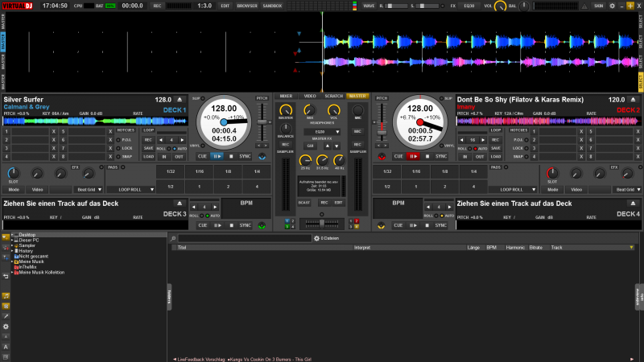
Task: Toggle VINYL mode on Deck 1
Action: click(x=203, y=146)
